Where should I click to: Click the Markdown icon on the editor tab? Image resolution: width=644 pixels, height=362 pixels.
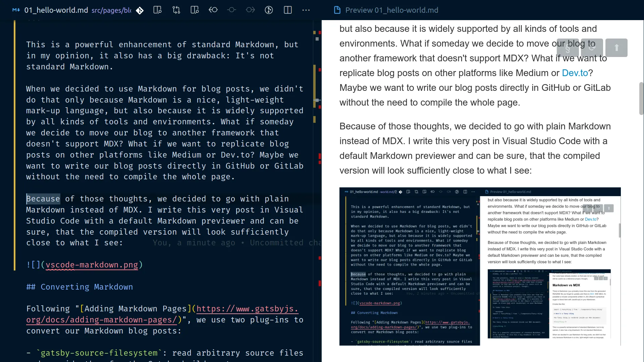[15, 10]
